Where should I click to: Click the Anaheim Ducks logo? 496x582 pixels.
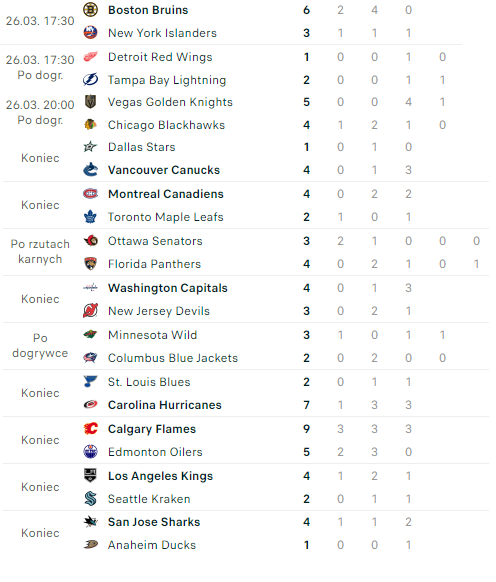coord(90,545)
